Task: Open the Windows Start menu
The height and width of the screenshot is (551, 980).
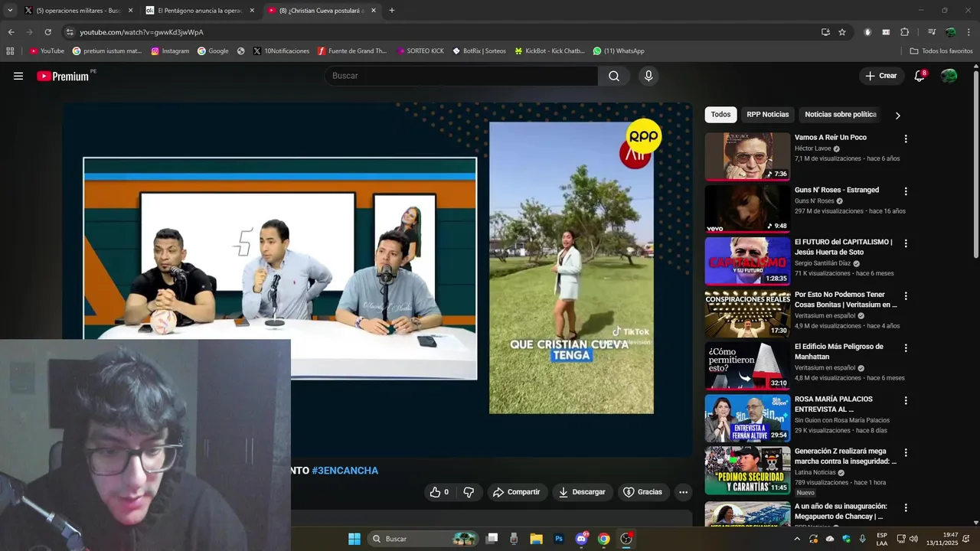Action: 354,539
